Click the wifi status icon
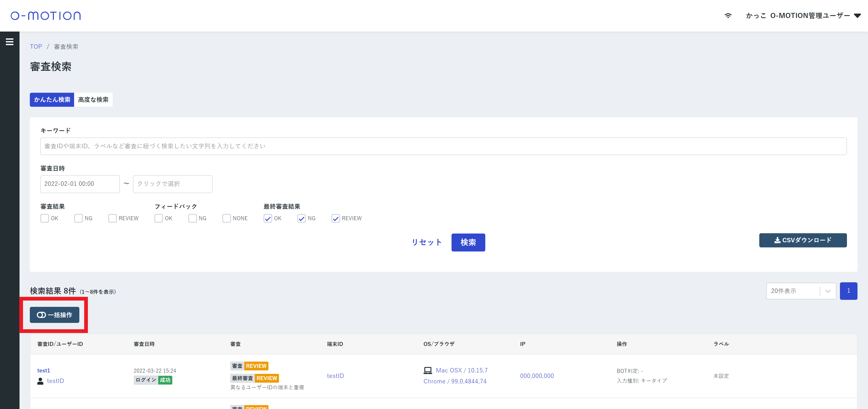Screen dimensions: 868x409 click(x=728, y=16)
